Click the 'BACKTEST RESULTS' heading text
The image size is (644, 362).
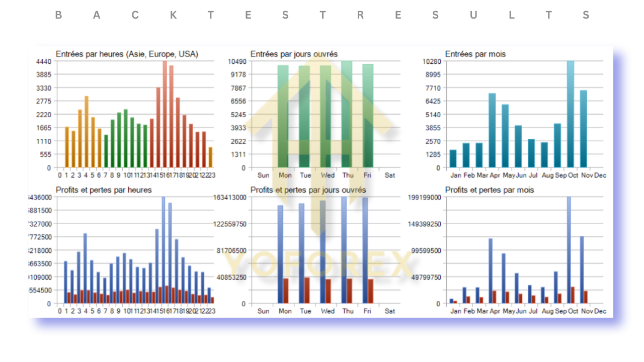(322, 16)
